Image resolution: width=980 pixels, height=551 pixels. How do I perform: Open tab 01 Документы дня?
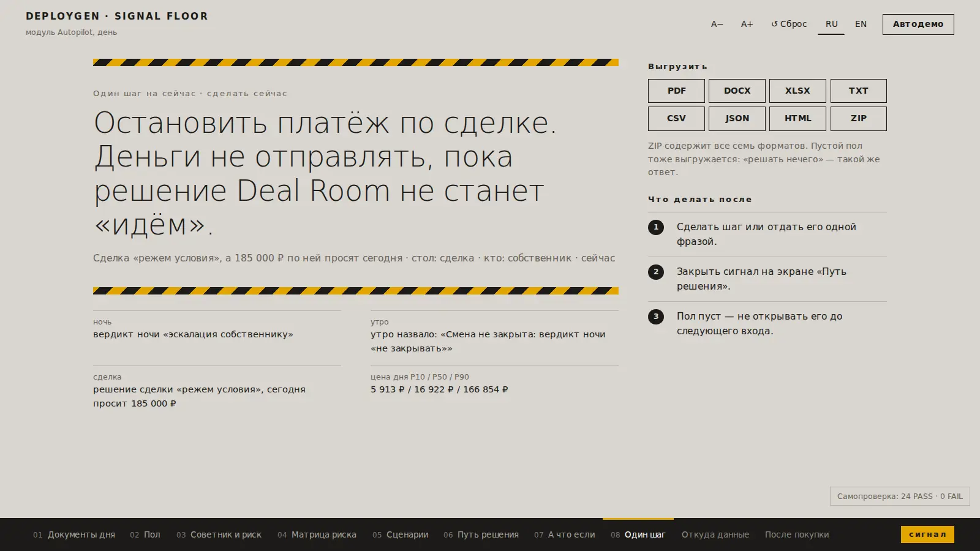pyautogui.click(x=74, y=534)
